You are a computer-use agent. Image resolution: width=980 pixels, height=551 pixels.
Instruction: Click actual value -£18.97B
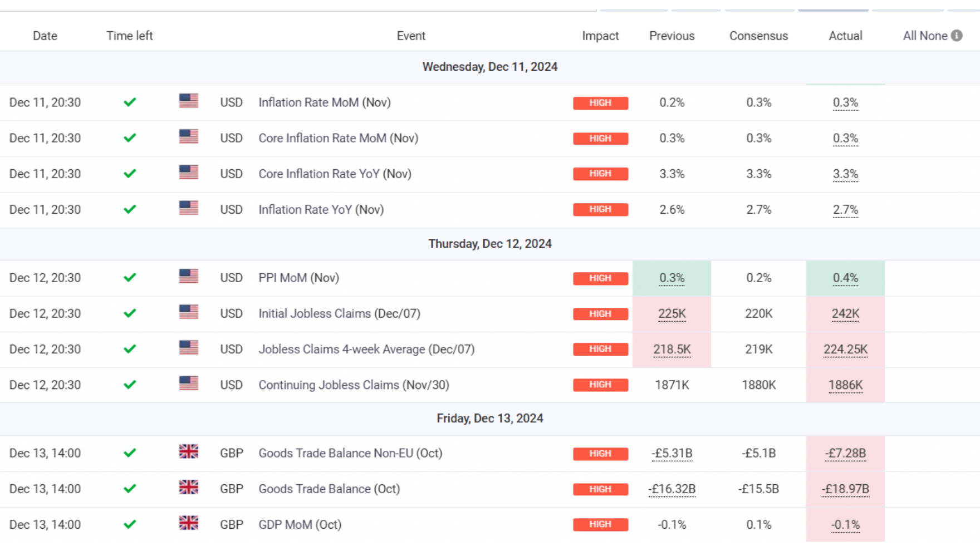coord(845,489)
